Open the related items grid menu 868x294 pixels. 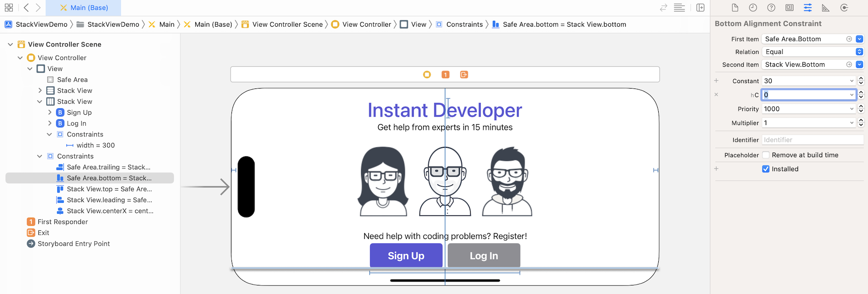pos(9,8)
